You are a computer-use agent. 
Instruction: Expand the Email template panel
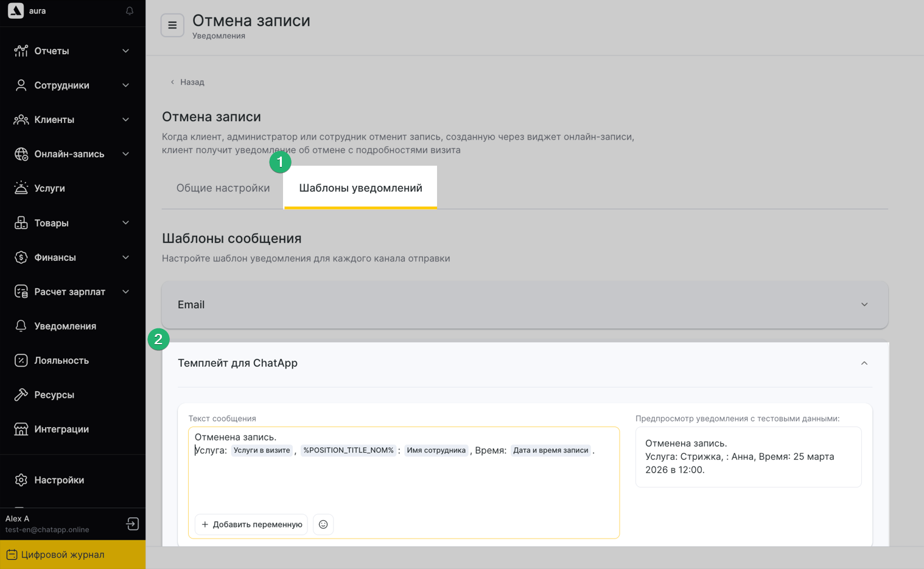tap(864, 305)
